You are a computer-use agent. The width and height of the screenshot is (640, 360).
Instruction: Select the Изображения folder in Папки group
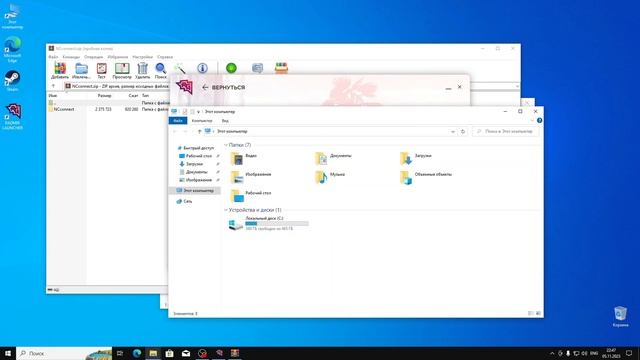[251, 177]
